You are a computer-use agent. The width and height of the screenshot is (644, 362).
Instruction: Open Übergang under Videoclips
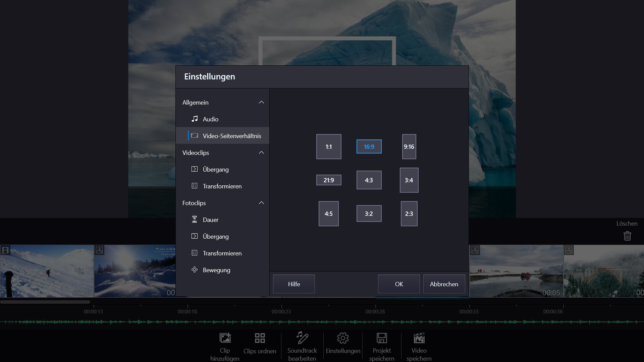pos(222,169)
